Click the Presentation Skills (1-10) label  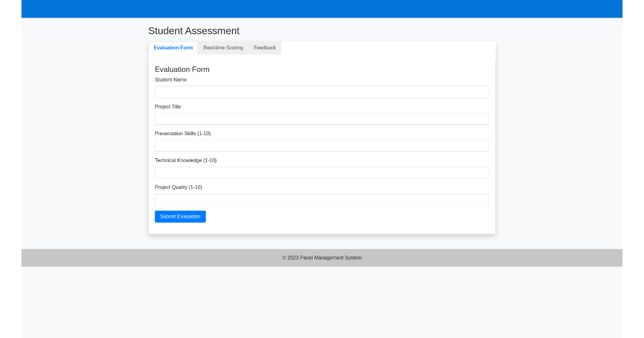point(182,133)
